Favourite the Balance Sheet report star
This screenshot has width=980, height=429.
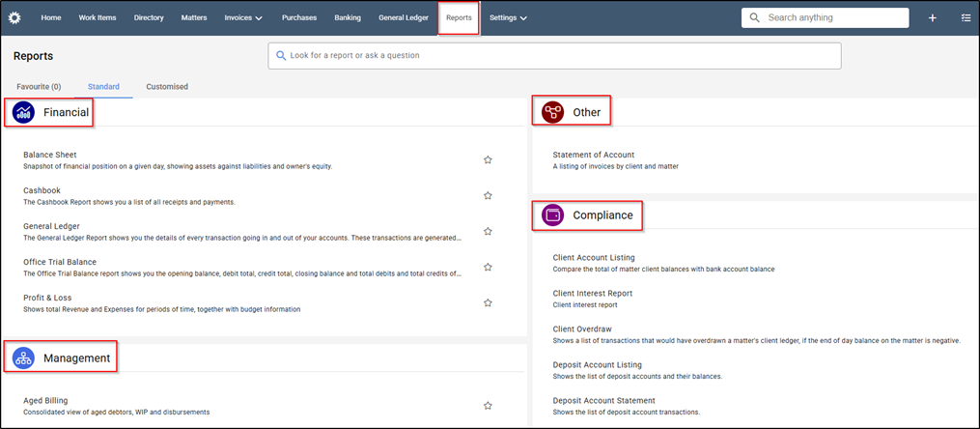coord(488,160)
